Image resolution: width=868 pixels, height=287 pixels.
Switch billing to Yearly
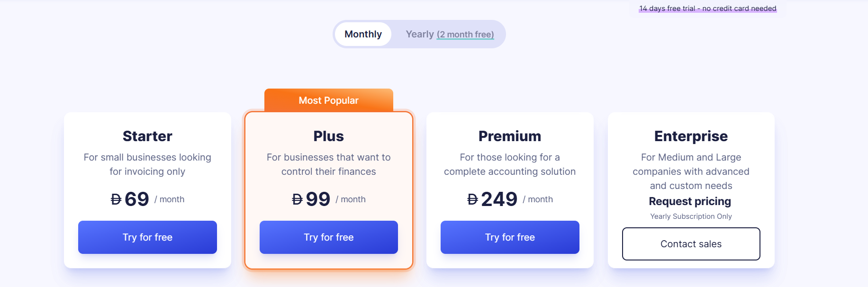coord(420,34)
